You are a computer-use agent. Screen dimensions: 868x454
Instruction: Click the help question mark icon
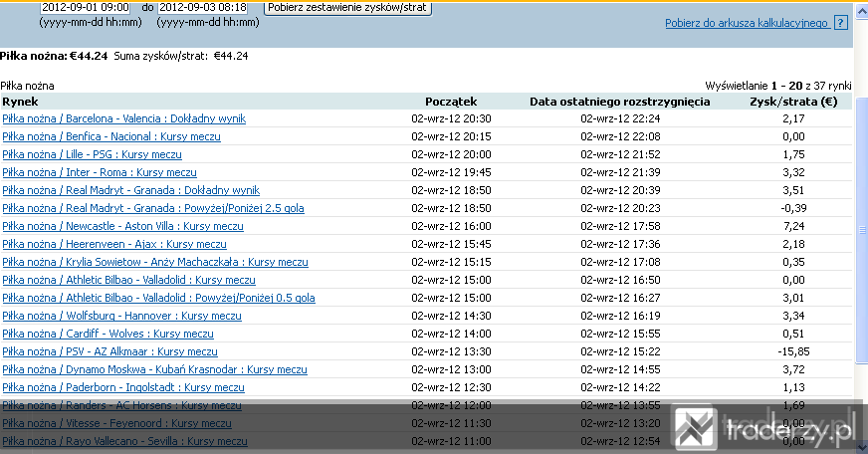click(x=841, y=23)
